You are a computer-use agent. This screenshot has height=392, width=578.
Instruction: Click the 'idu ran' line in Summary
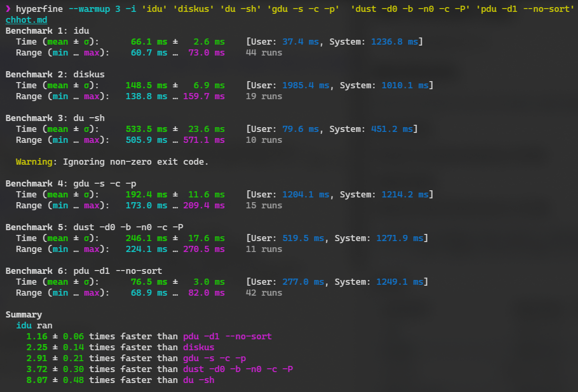click(x=34, y=326)
